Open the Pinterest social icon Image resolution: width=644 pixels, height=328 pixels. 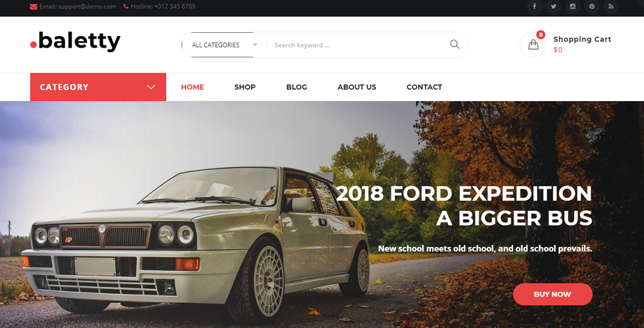592,6
